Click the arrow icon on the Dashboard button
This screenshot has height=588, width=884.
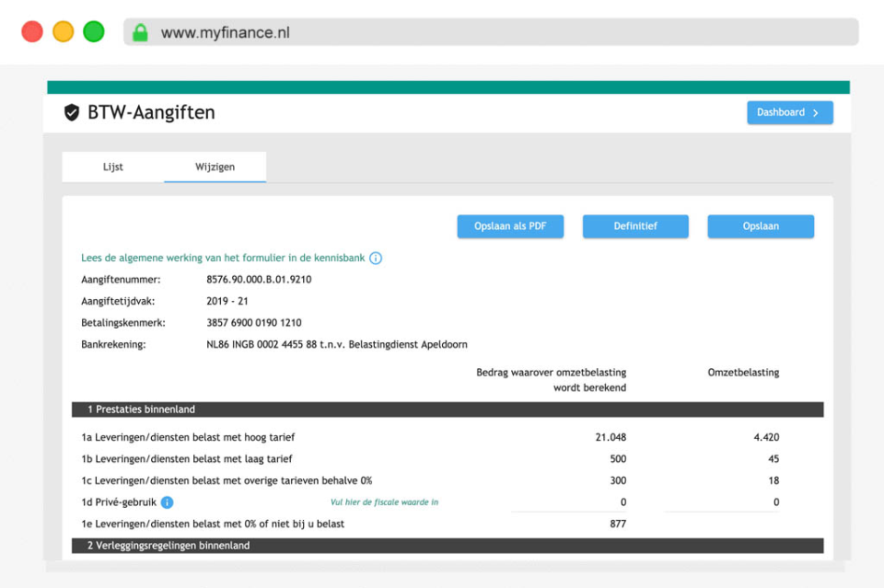(814, 111)
